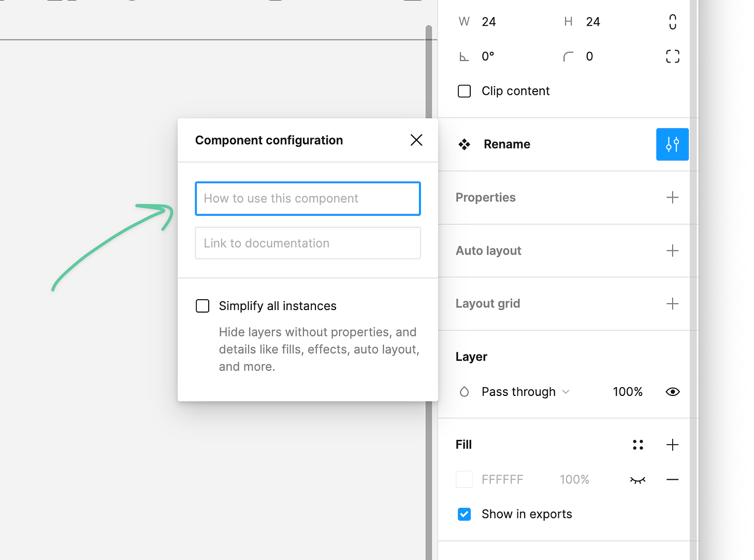The height and width of the screenshot is (560, 754).
Task: Click the corner radius icon
Action: 568,57
